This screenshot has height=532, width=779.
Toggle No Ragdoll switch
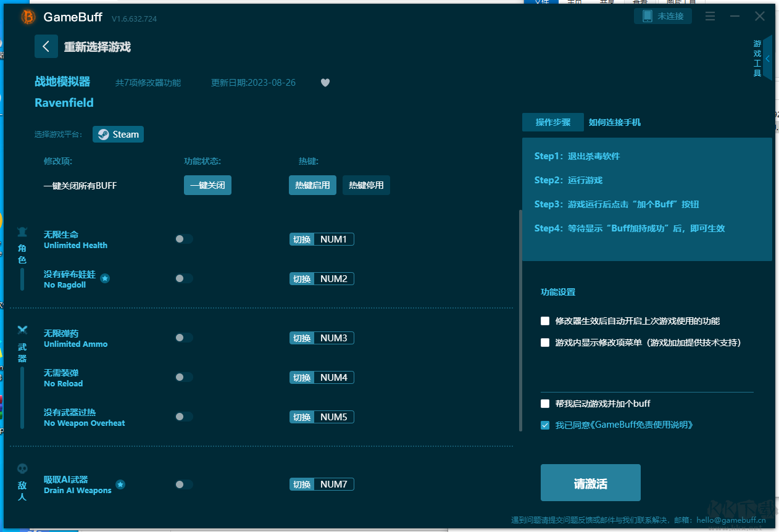point(184,278)
